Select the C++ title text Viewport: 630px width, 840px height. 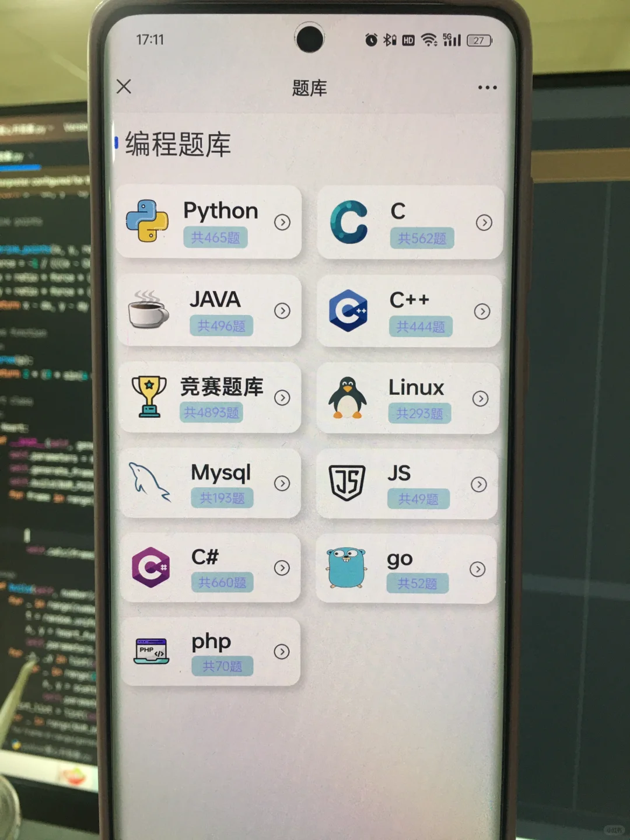pyautogui.click(x=409, y=300)
